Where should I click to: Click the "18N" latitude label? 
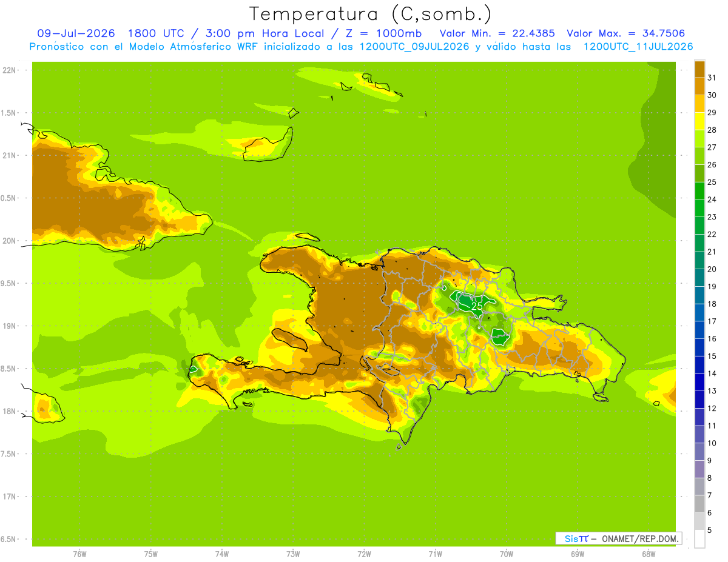click(x=9, y=411)
